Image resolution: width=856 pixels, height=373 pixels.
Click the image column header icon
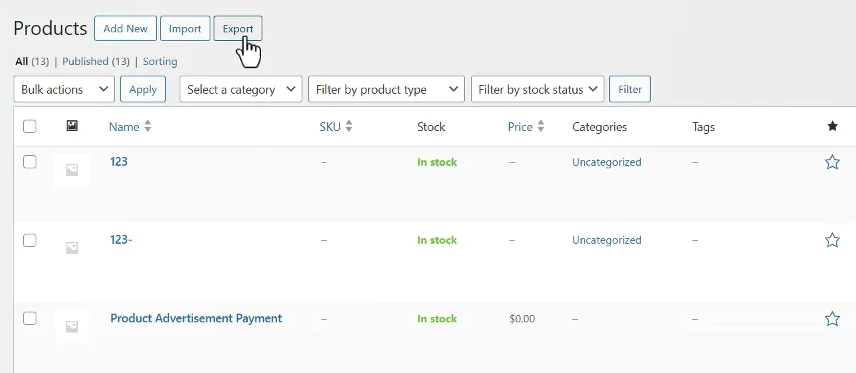click(72, 126)
